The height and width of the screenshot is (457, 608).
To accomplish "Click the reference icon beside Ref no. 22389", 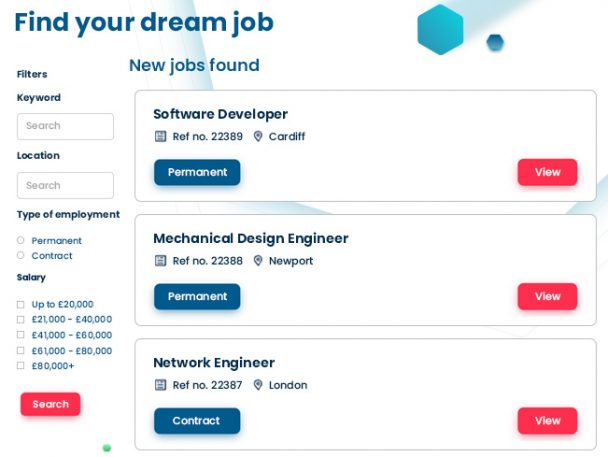I will (x=160, y=136).
